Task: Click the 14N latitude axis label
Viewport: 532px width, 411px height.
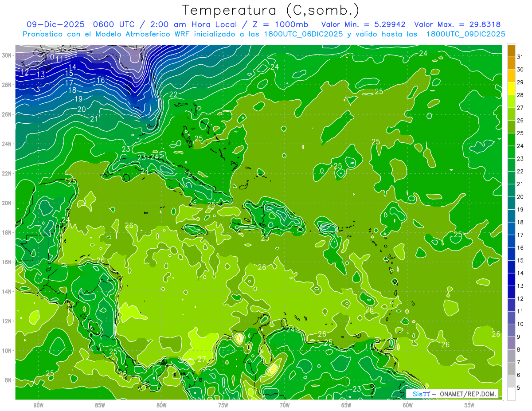Action: [x=8, y=292]
